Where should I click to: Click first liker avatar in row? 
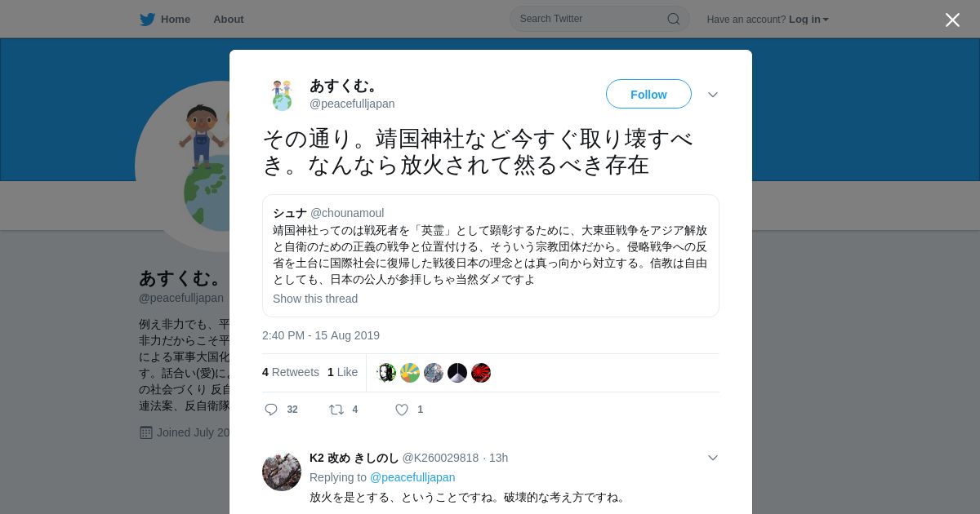point(386,373)
